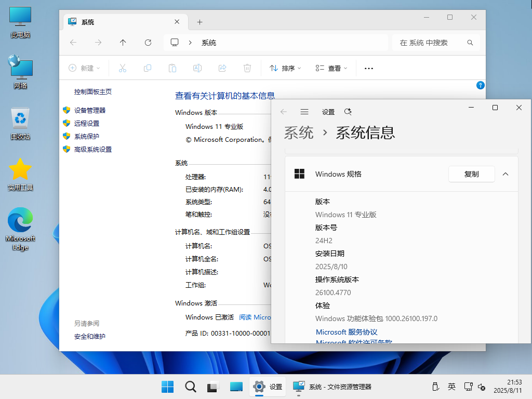Click the cut scissors icon in explorer toolbar

pos(123,68)
